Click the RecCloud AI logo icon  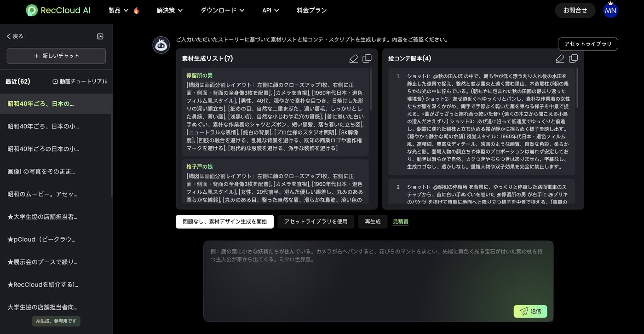coord(32,10)
